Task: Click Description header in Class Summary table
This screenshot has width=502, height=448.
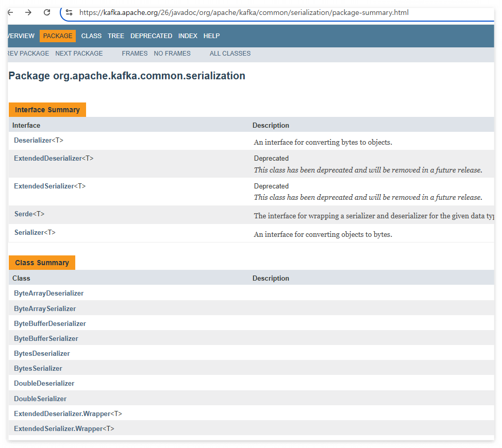Action: pyautogui.click(x=271, y=278)
